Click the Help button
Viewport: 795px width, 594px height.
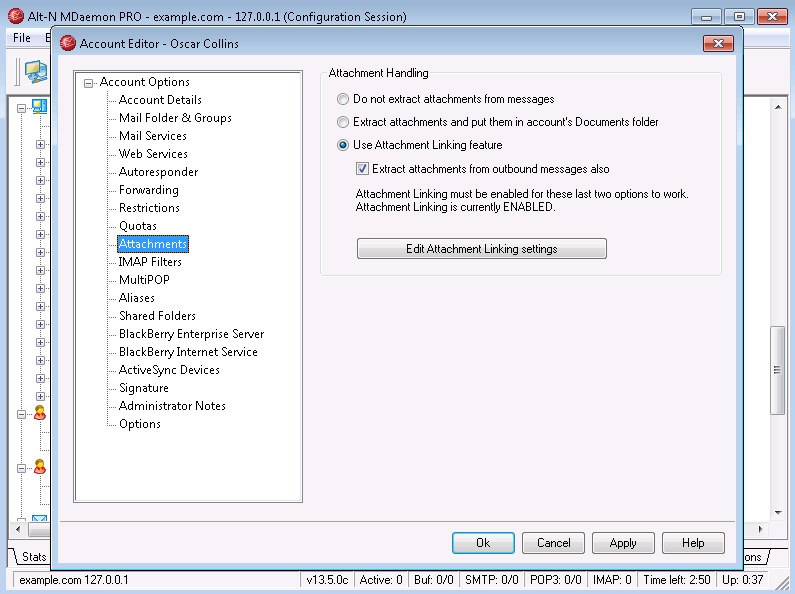click(693, 543)
